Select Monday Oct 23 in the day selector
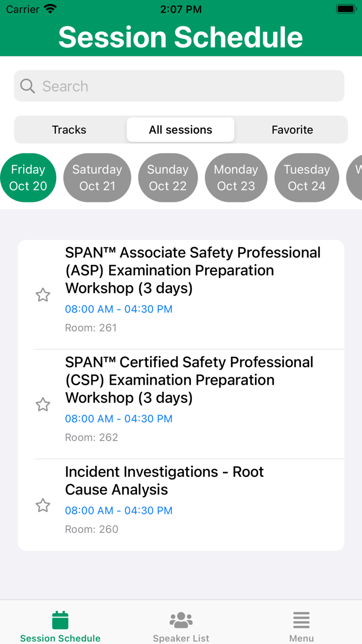 [x=236, y=178]
